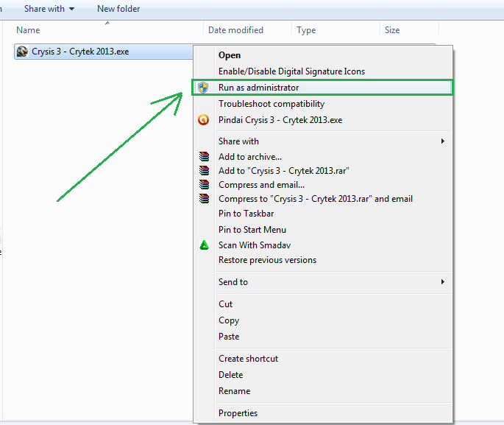Select Cut in the context menu

323,304
